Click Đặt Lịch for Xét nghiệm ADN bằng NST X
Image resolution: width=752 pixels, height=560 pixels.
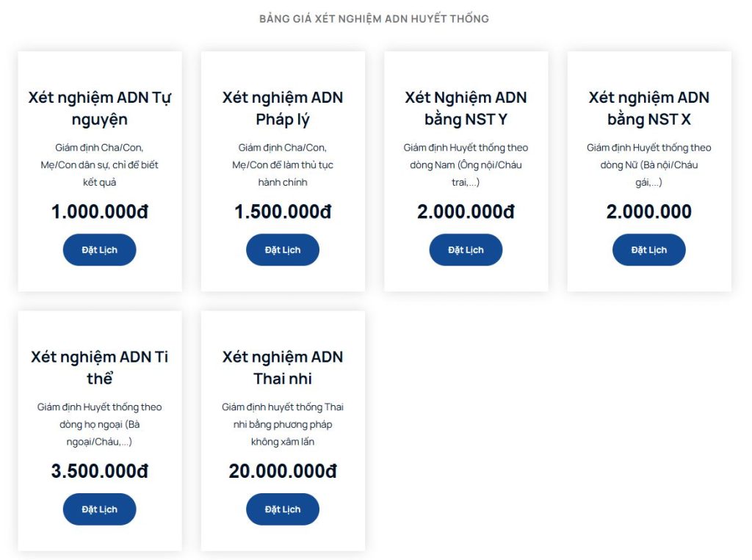tap(648, 250)
